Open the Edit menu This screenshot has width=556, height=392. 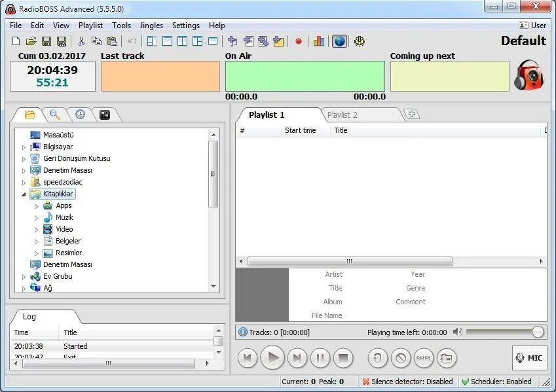[37, 26]
